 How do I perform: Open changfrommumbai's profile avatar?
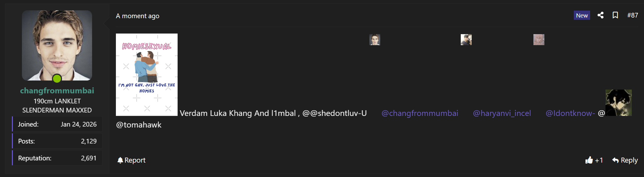(57, 45)
